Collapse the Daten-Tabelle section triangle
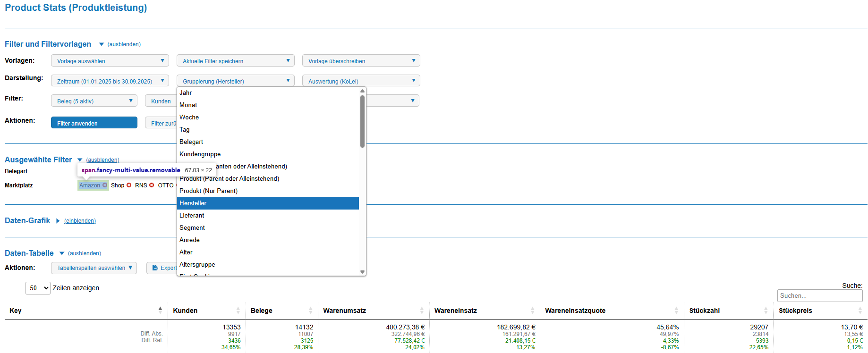Screen dimensions: 868x353 61,253
